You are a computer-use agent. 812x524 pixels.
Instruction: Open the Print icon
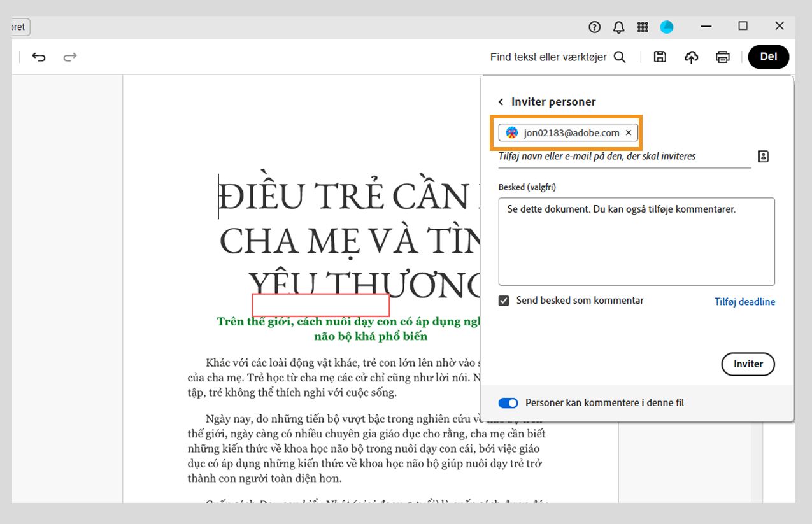coord(723,57)
